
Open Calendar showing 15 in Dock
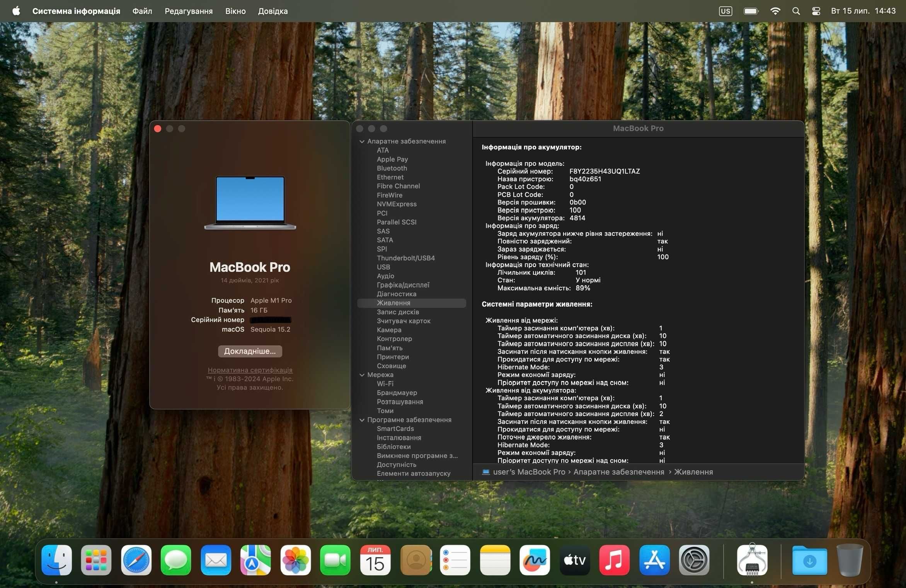(375, 560)
